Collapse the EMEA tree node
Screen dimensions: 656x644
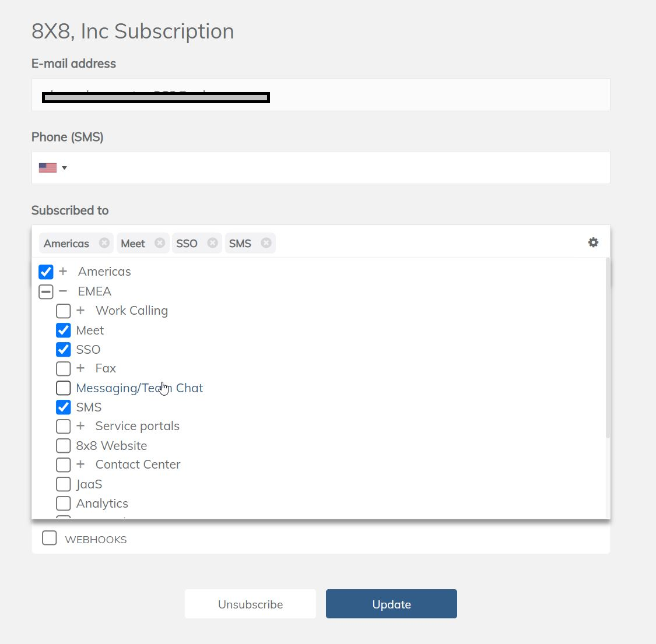click(63, 291)
